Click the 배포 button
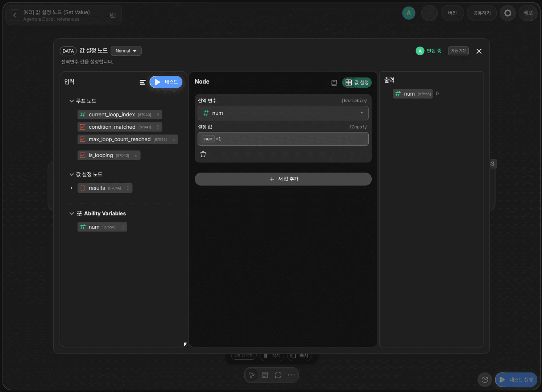 tap(528, 13)
